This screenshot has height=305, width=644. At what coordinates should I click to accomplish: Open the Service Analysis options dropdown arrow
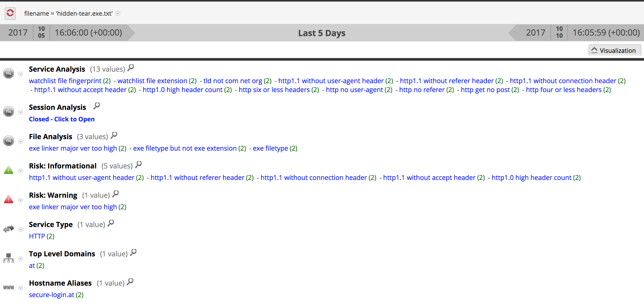[x=21, y=74]
